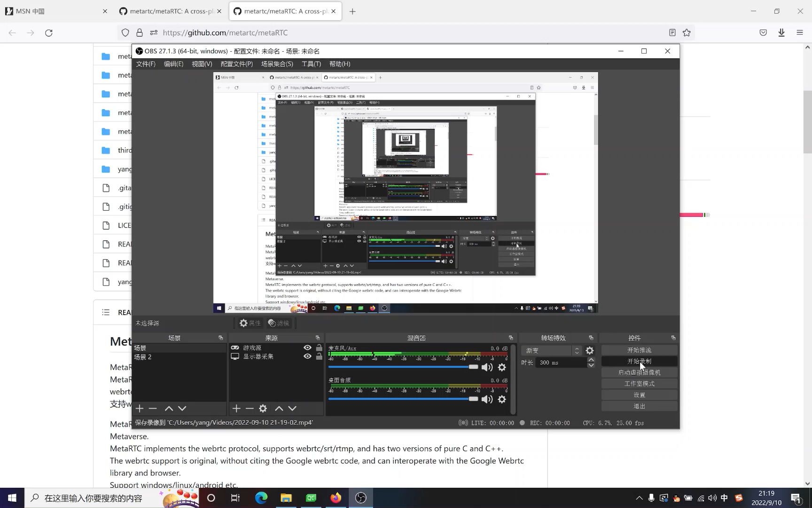
Task: Pop out the 混音器 dock panel
Action: click(511, 338)
